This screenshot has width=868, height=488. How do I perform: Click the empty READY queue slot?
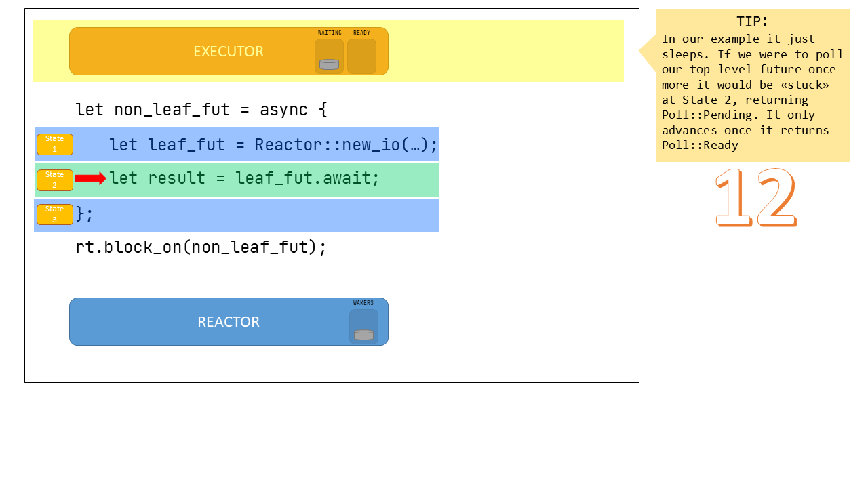point(361,56)
